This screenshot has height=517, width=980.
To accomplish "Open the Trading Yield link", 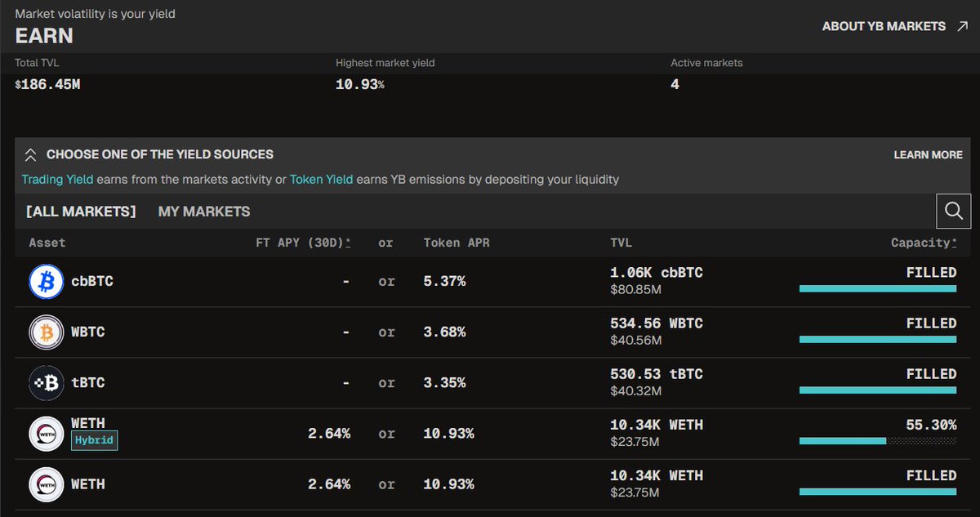I will [57, 179].
